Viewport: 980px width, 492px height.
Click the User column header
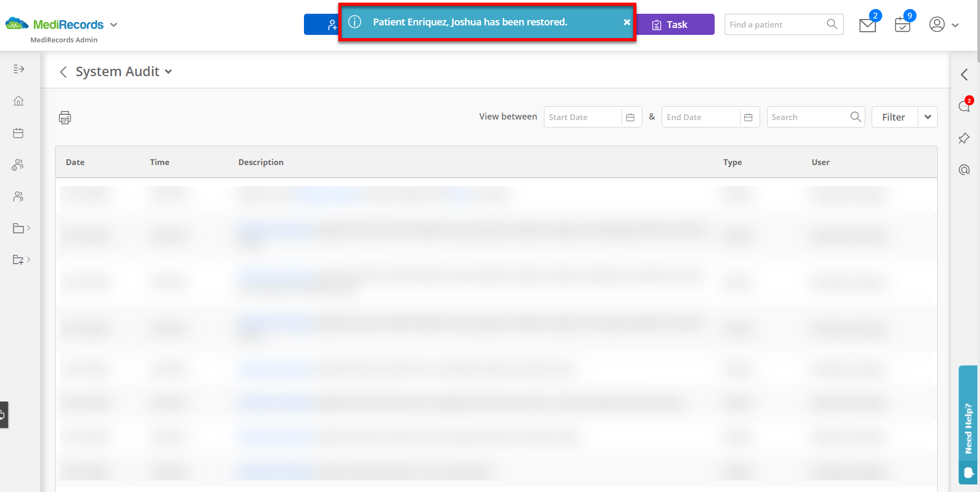point(820,162)
